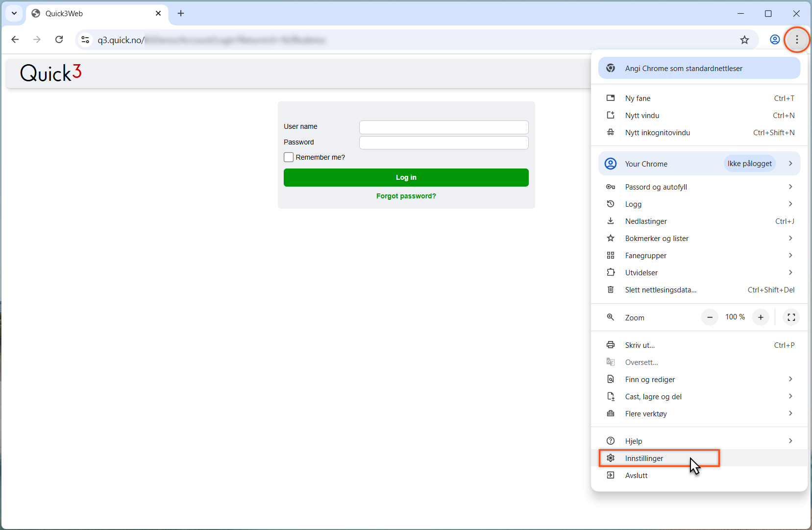Click the Finn og rediger icon
The width and height of the screenshot is (812, 530).
[x=611, y=379]
